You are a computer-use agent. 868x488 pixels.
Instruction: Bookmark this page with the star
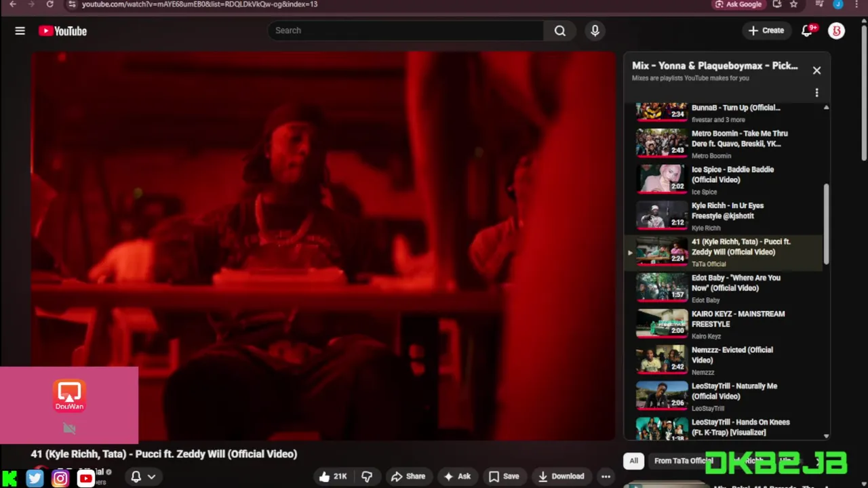click(x=793, y=4)
